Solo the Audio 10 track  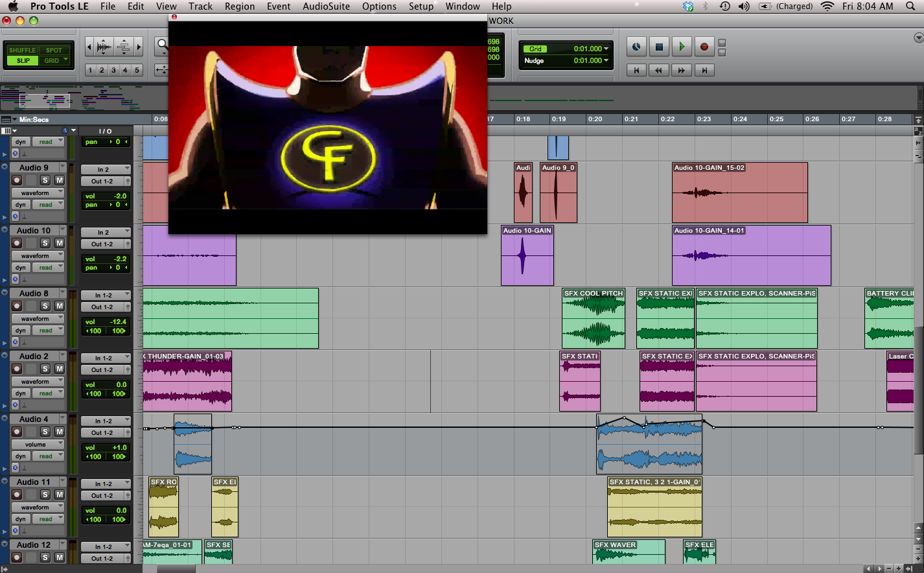click(45, 243)
